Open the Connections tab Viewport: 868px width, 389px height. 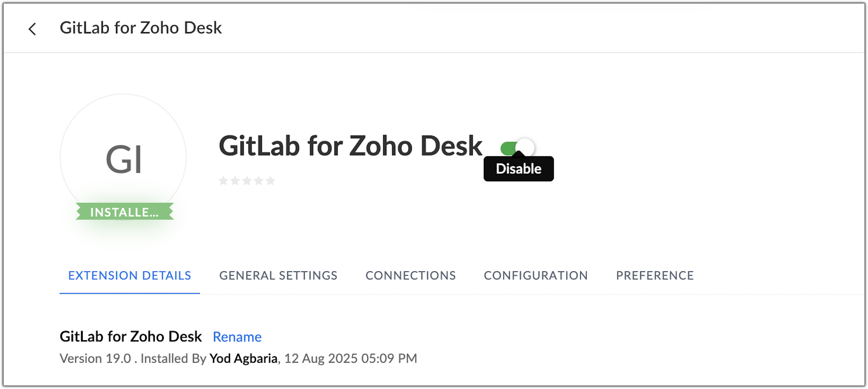coord(410,276)
